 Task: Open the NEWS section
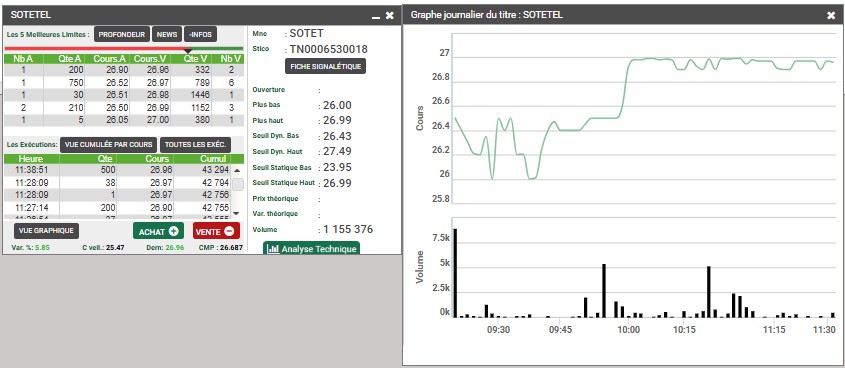click(167, 34)
